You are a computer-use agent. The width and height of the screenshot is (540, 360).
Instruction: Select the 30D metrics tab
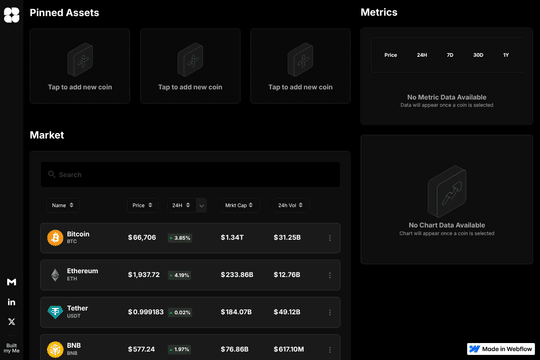click(478, 55)
